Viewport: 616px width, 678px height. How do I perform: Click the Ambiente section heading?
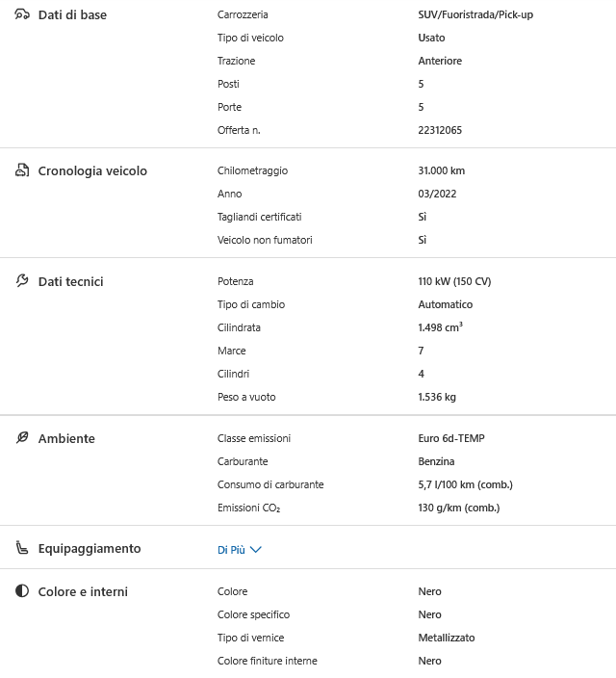[x=66, y=438]
